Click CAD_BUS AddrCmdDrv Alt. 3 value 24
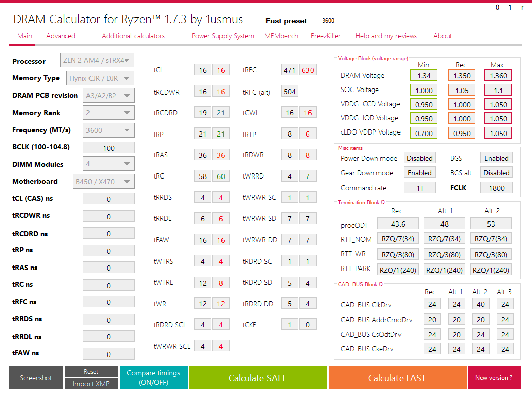This screenshot has width=532, height=400. click(505, 319)
